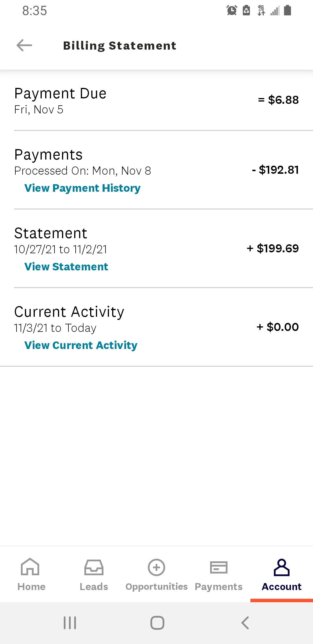Open View Payment History link

82,188
